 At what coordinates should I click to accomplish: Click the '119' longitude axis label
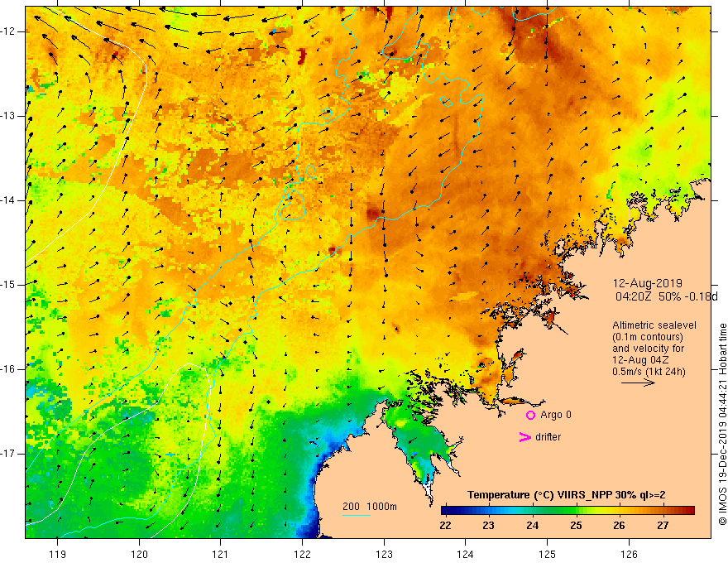pyautogui.click(x=58, y=554)
